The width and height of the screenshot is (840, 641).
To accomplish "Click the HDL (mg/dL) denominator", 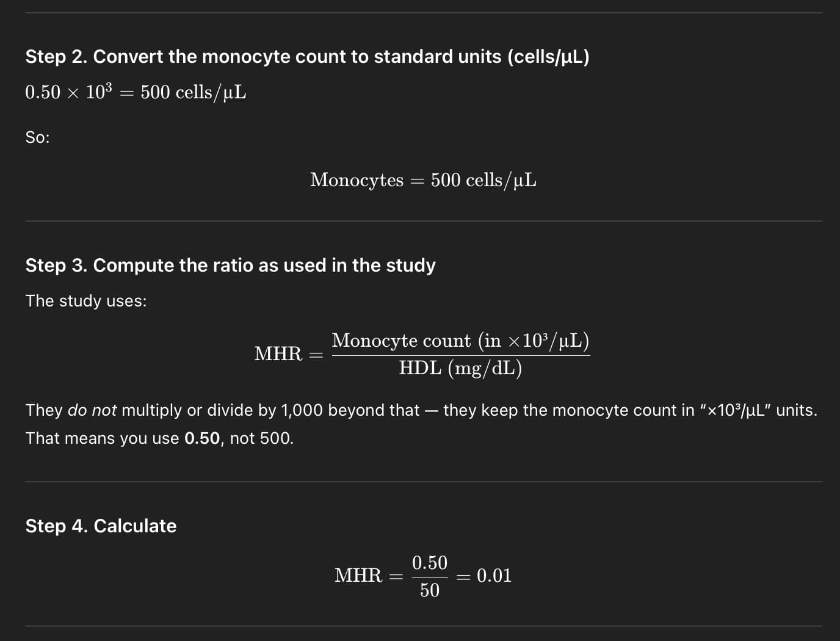I will point(460,368).
